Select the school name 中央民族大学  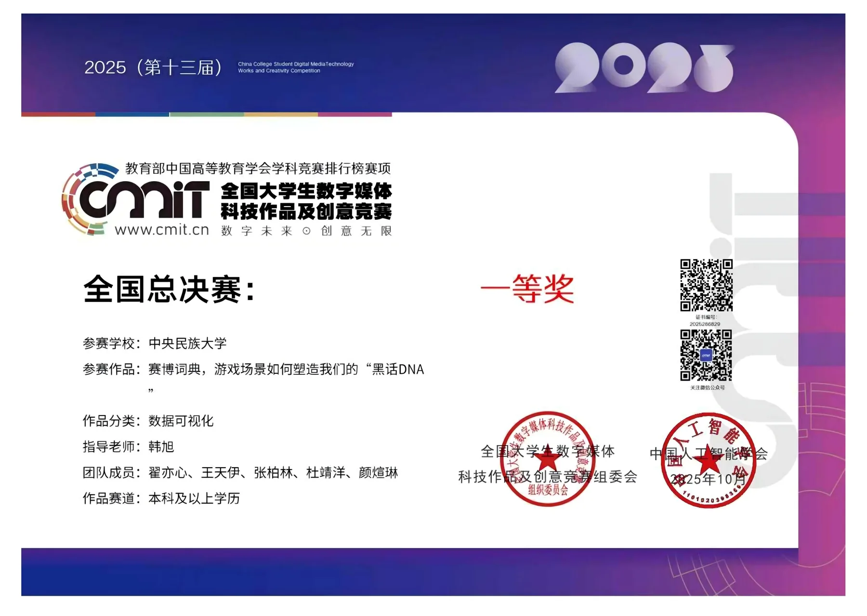click(x=187, y=343)
